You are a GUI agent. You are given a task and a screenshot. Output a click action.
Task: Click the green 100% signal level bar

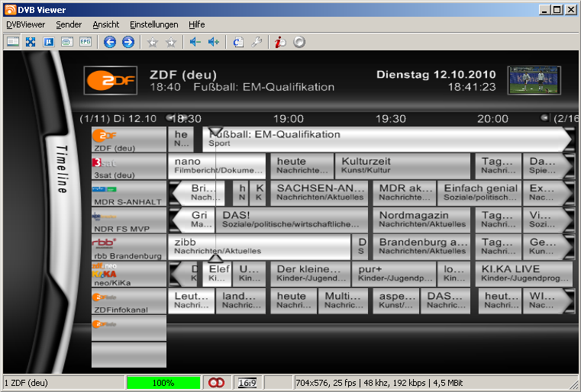point(163,383)
